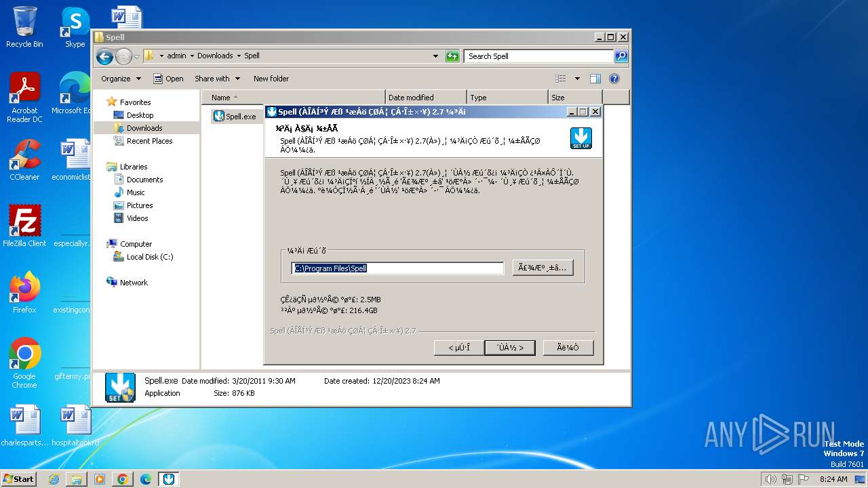Sort by Size column header
The height and width of the screenshot is (488, 868).
click(x=575, y=98)
